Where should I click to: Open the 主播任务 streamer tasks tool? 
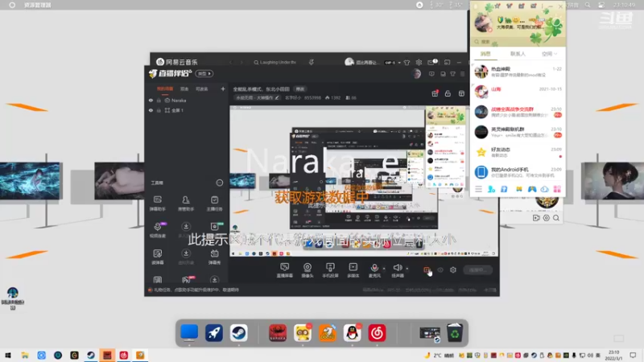pyautogui.click(x=214, y=204)
